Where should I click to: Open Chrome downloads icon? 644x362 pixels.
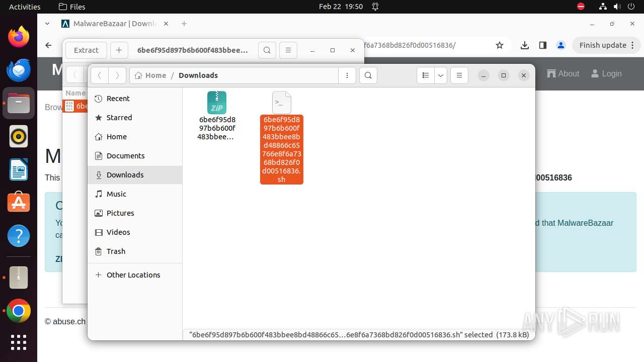coord(525,45)
